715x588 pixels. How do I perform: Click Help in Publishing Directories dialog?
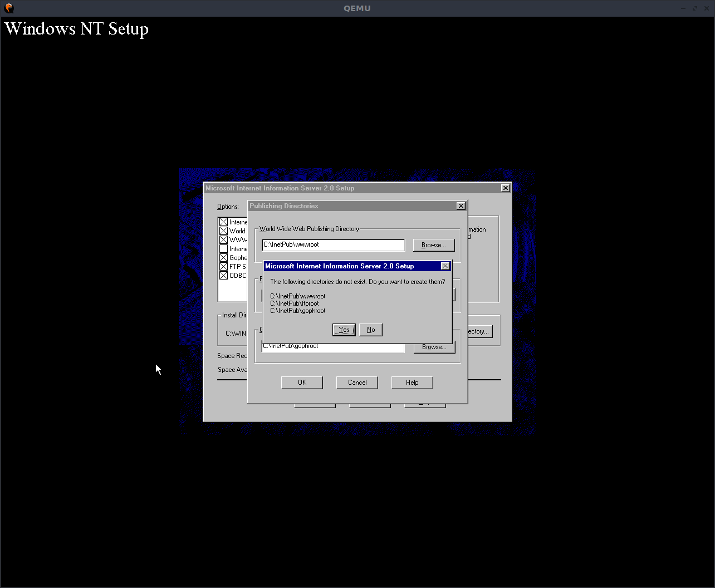pos(412,383)
